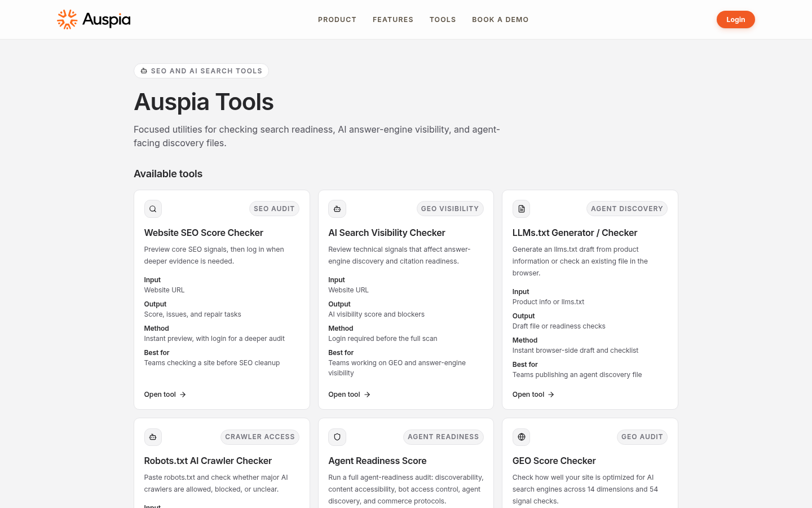Click 'Login required before the full scan' text
The image size is (812, 508).
(383, 339)
